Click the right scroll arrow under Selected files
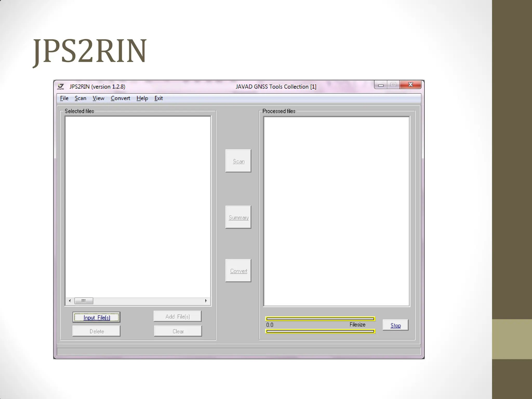The image size is (532, 399). click(206, 301)
